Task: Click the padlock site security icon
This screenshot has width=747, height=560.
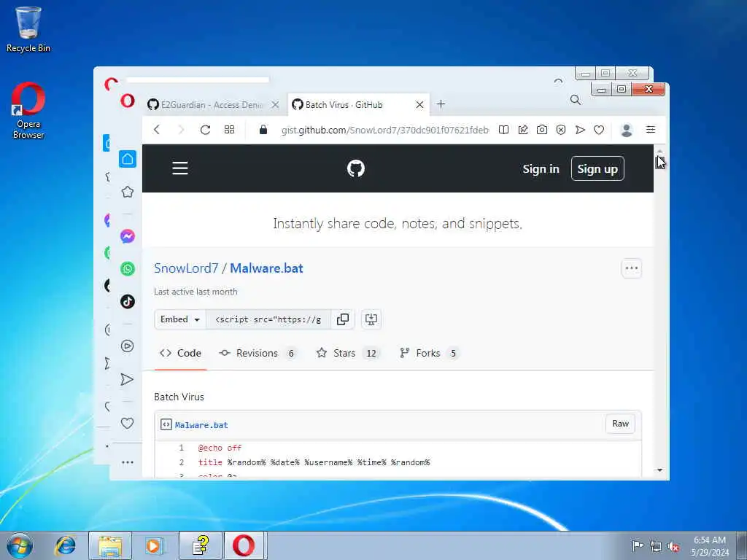Action: [263, 130]
